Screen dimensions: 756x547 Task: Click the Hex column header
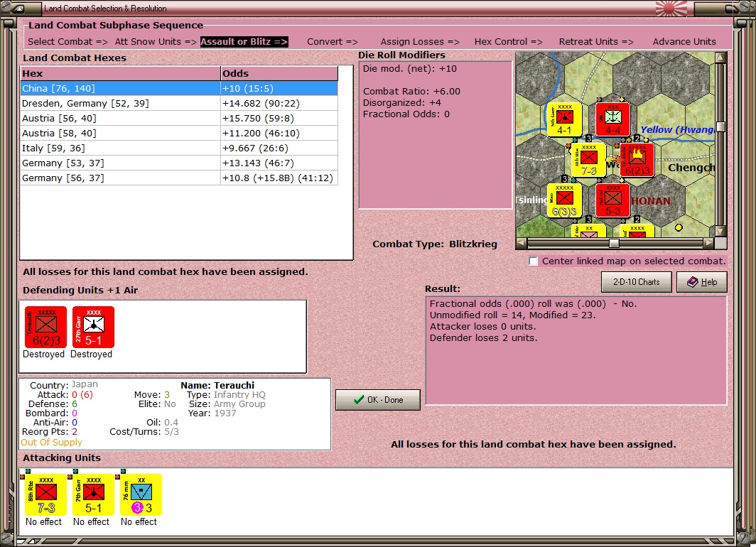click(121, 74)
